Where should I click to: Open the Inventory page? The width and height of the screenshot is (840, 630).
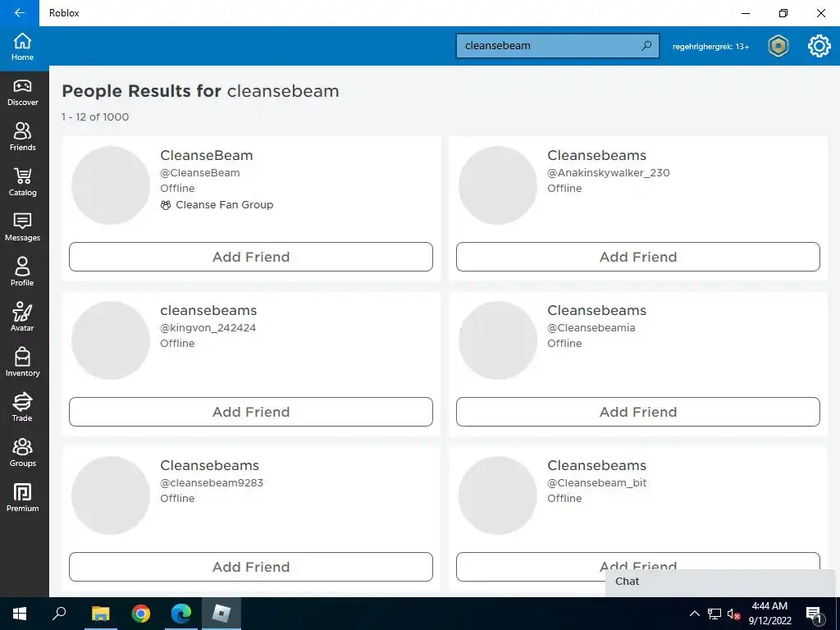22,363
